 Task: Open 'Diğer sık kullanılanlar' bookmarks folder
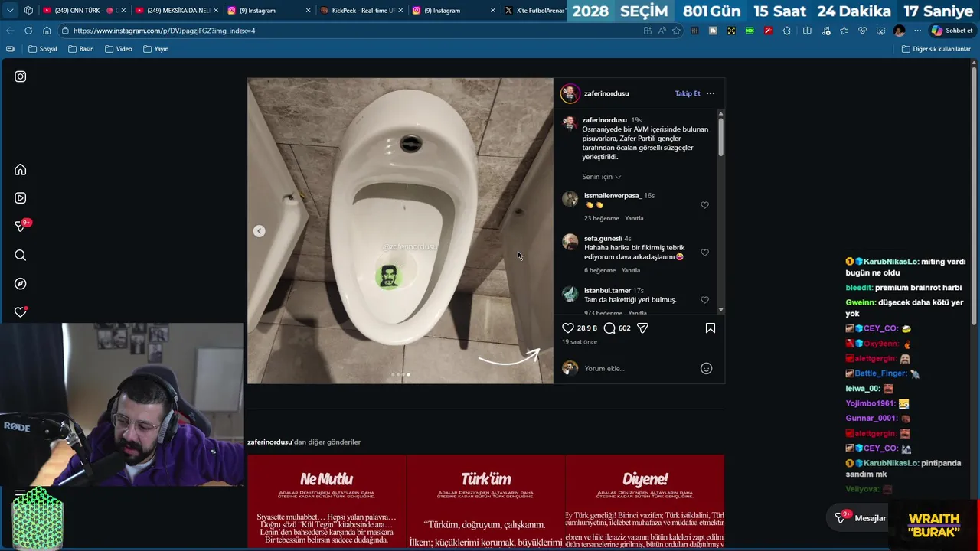pyautogui.click(x=936, y=49)
